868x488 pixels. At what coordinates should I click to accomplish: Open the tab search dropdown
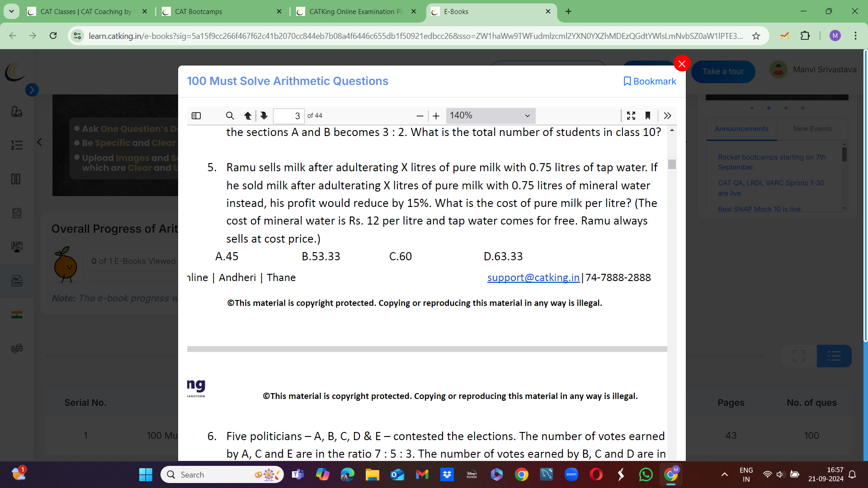[x=11, y=12]
